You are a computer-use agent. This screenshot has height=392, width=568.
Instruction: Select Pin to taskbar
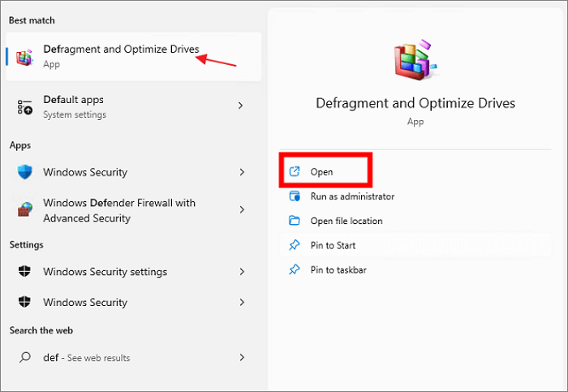(338, 269)
